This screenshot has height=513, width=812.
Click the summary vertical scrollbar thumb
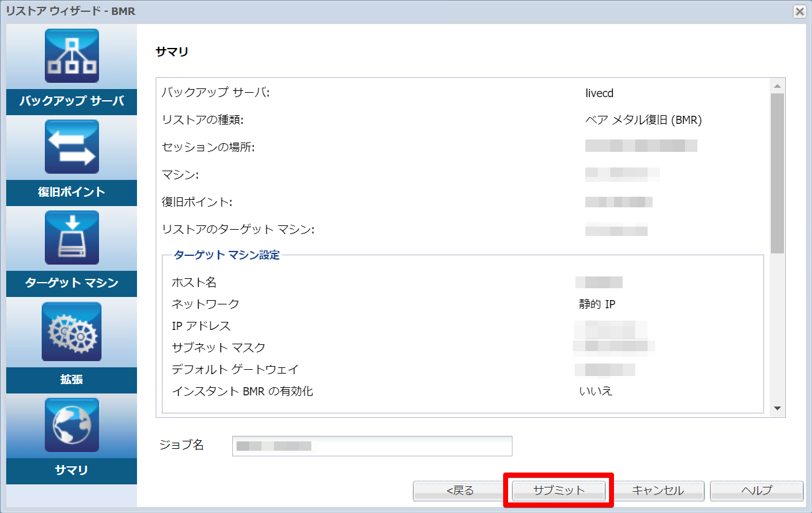[x=777, y=173]
